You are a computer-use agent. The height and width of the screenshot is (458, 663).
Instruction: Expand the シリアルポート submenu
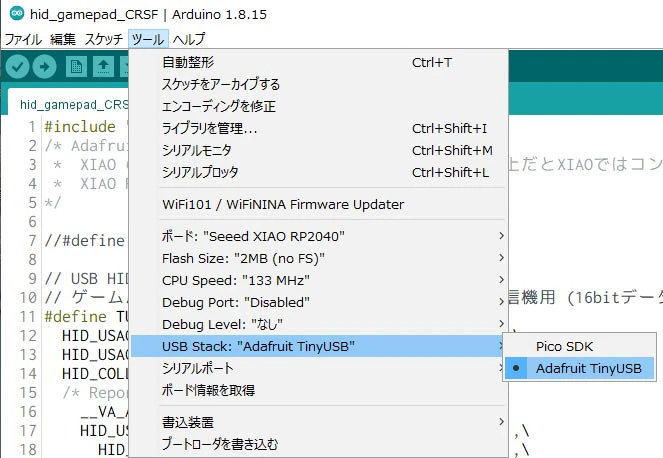[x=318, y=368]
